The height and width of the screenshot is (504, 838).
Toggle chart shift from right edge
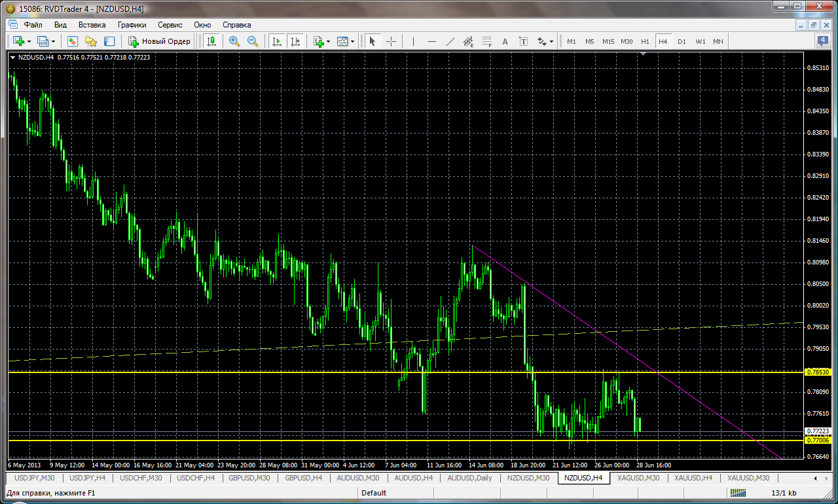(x=295, y=41)
